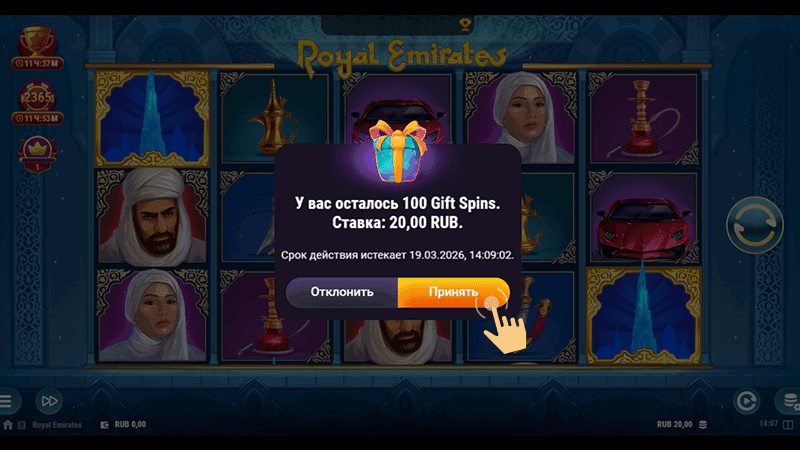This screenshot has height=450, width=800.
Task: Start autoplay with the circular play icon
Action: (x=746, y=401)
